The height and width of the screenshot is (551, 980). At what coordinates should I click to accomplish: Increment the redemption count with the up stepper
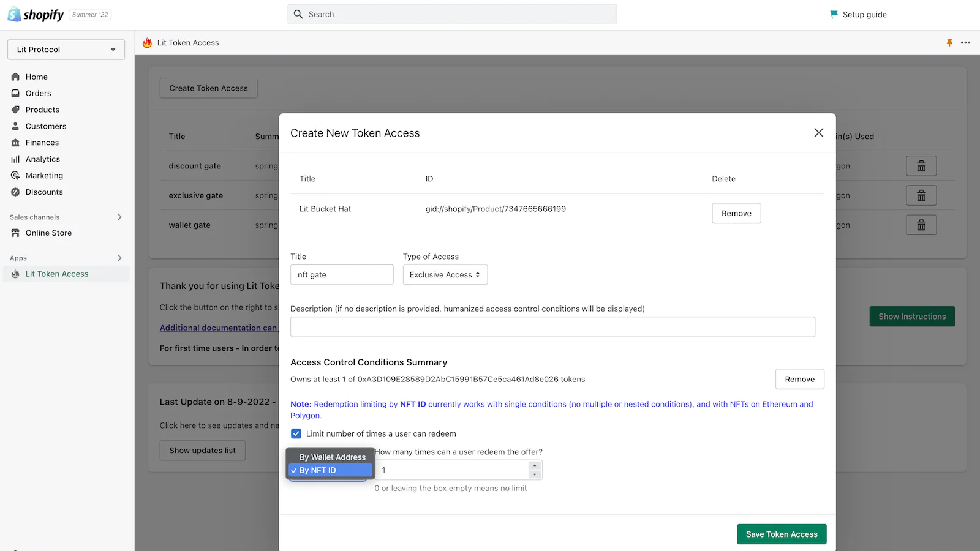coord(535,466)
